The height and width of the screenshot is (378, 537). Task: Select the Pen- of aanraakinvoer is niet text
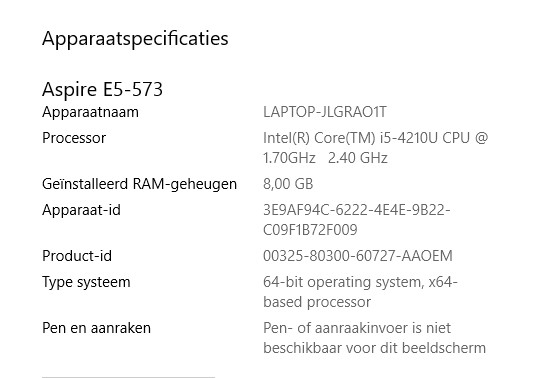pos(357,328)
